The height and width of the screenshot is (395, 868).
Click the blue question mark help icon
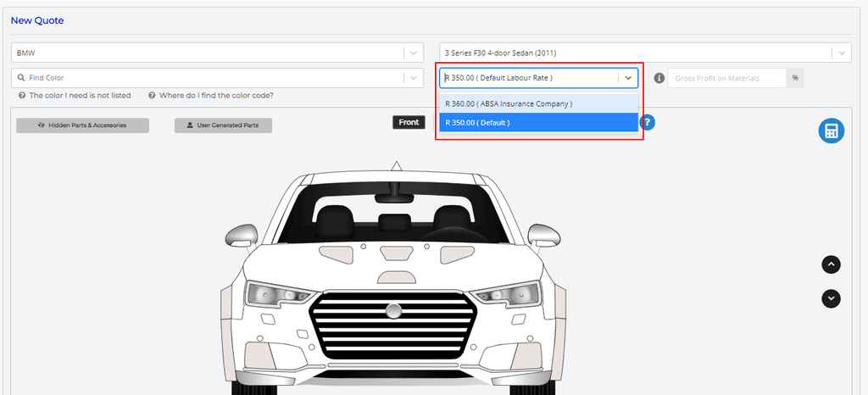click(x=648, y=123)
